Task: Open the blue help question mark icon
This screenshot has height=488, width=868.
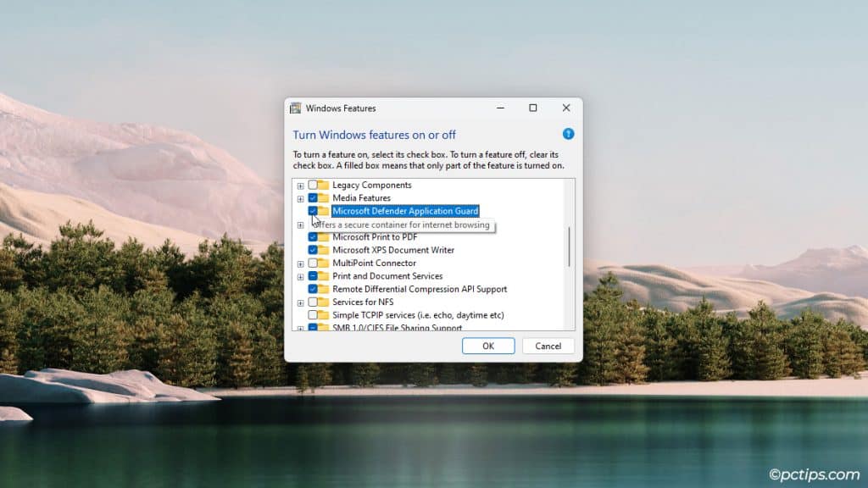Action: [x=568, y=134]
